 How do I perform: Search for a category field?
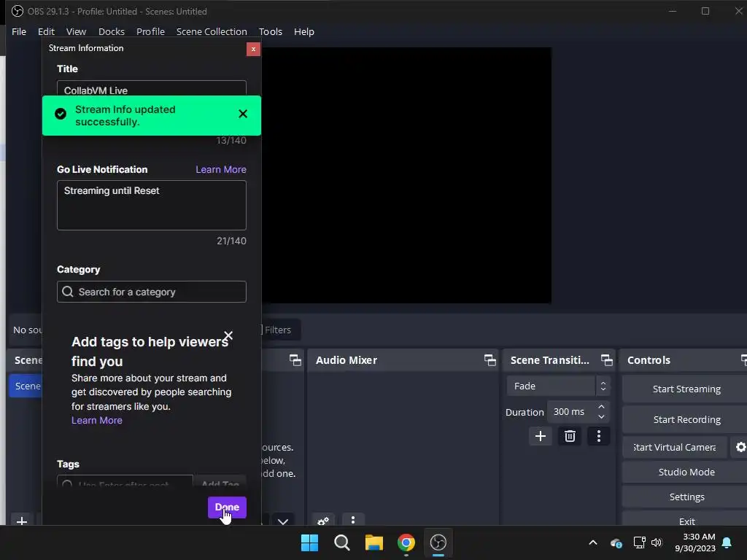[152, 292]
